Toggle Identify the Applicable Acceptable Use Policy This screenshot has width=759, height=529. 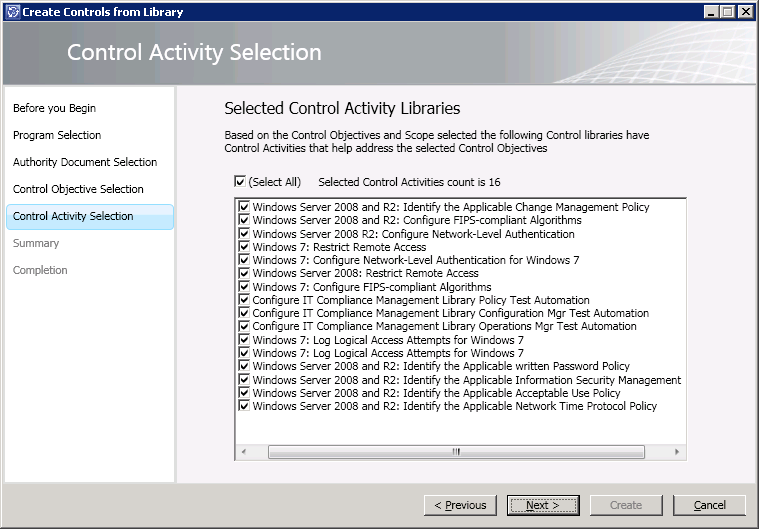click(244, 393)
